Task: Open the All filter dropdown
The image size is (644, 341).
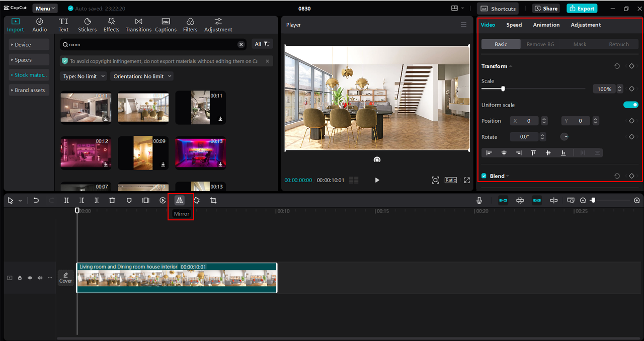Action: pos(262,44)
